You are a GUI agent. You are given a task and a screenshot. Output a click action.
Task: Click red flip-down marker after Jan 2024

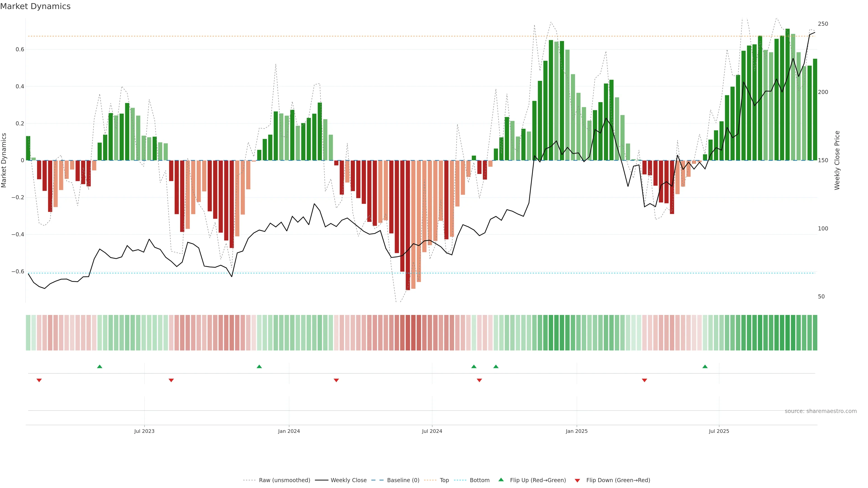[336, 380]
